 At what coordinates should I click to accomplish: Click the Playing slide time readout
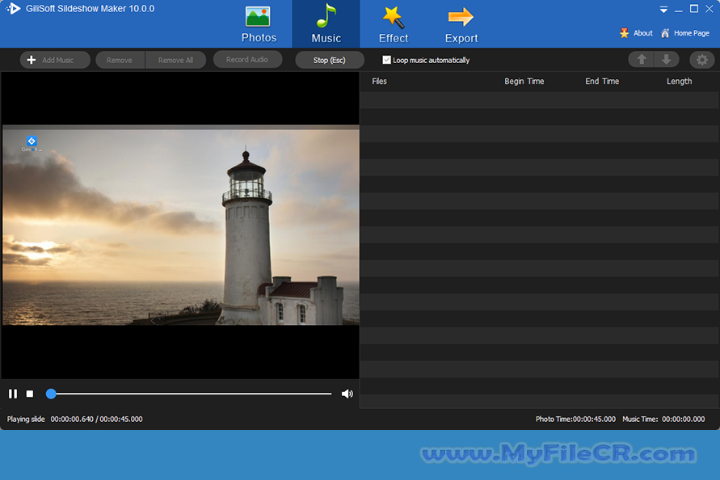pos(96,419)
